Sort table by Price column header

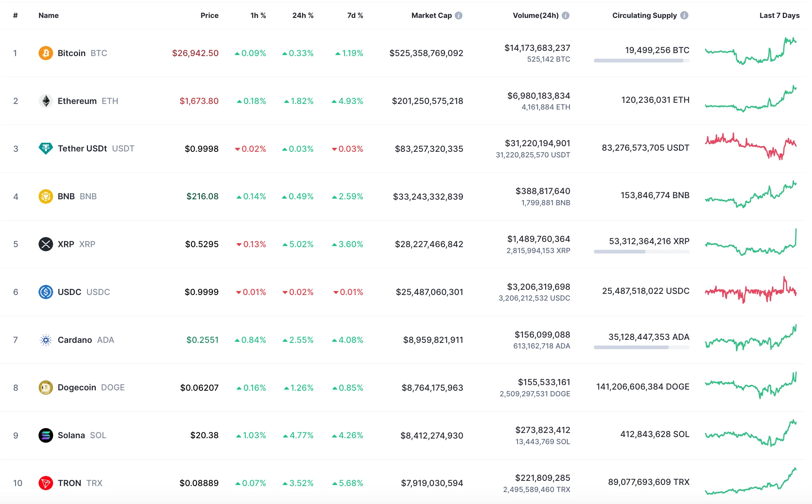click(209, 15)
